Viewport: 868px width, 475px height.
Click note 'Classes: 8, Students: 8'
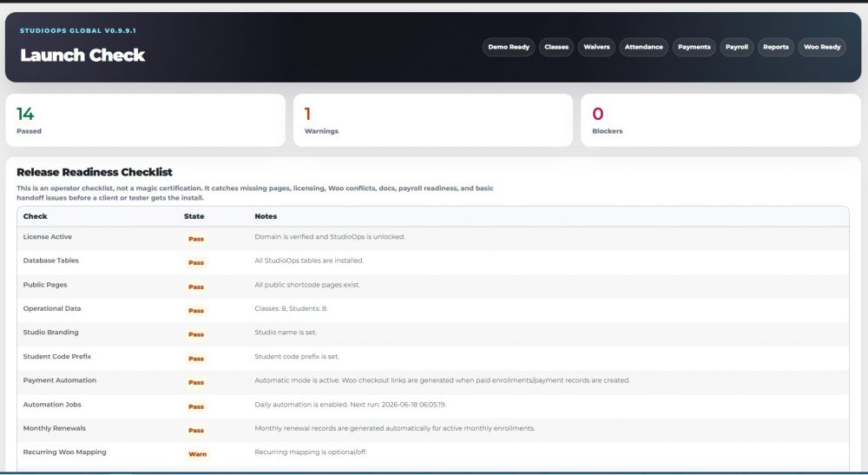click(x=291, y=309)
